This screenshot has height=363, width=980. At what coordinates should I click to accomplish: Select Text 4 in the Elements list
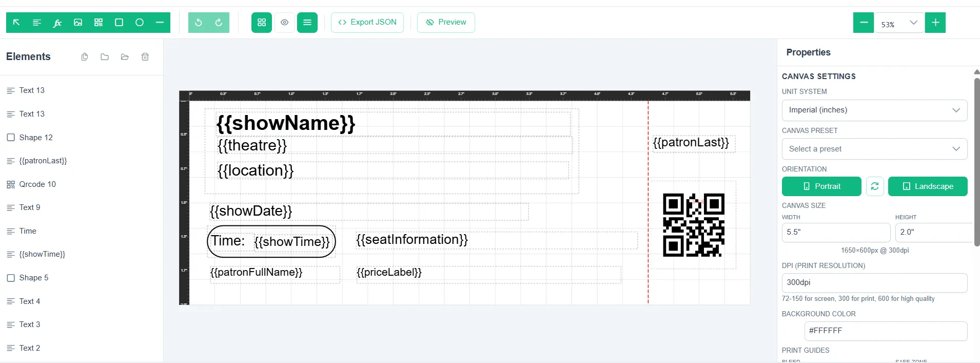coord(82,301)
